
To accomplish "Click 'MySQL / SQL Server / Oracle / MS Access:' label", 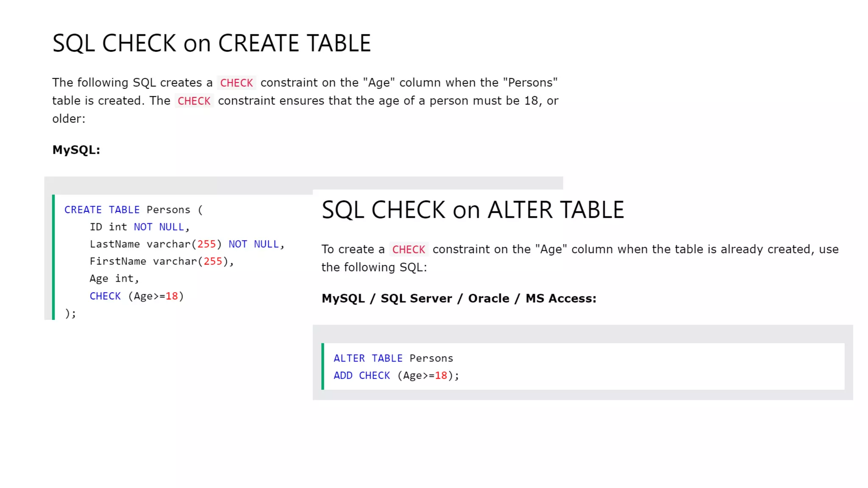I will [459, 299].
